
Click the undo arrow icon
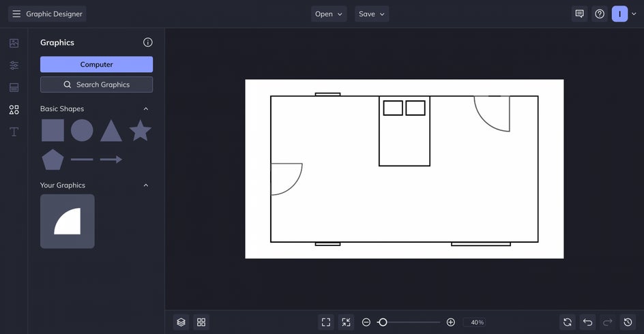[x=588, y=322]
